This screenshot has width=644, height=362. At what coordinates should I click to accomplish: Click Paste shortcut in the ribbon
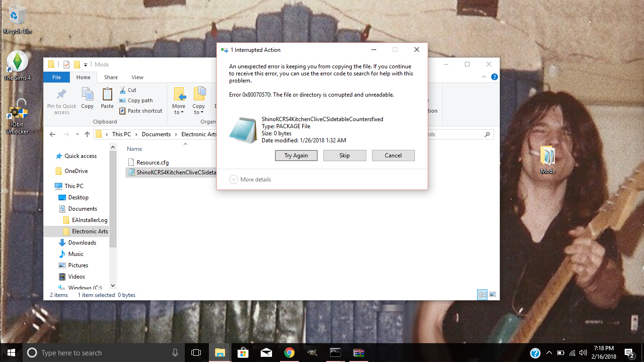coord(140,111)
